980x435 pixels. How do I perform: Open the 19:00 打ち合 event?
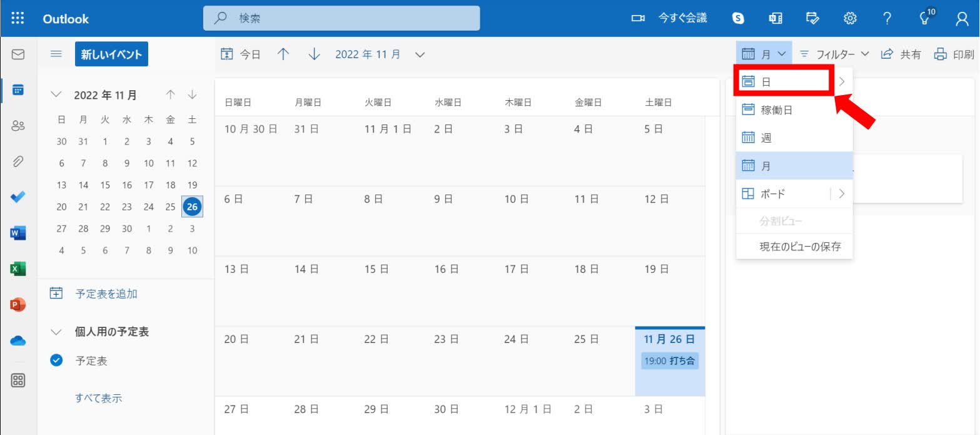(670, 361)
